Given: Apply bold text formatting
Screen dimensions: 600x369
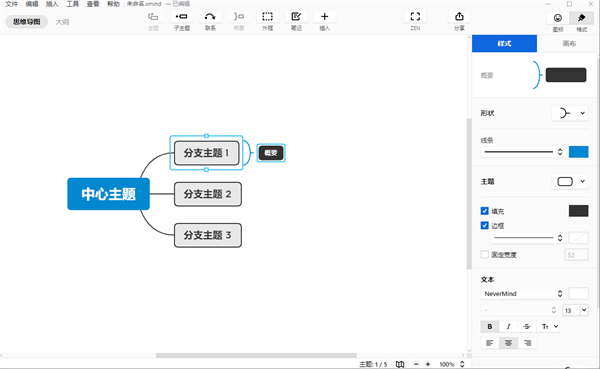Looking at the screenshot, I should (490, 327).
